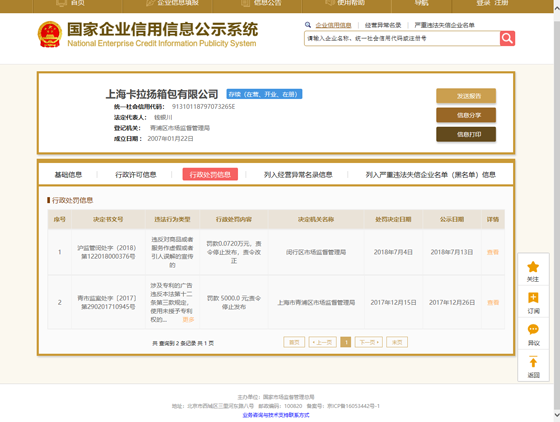
Task: Click the national emblem logo
Action: [50, 34]
